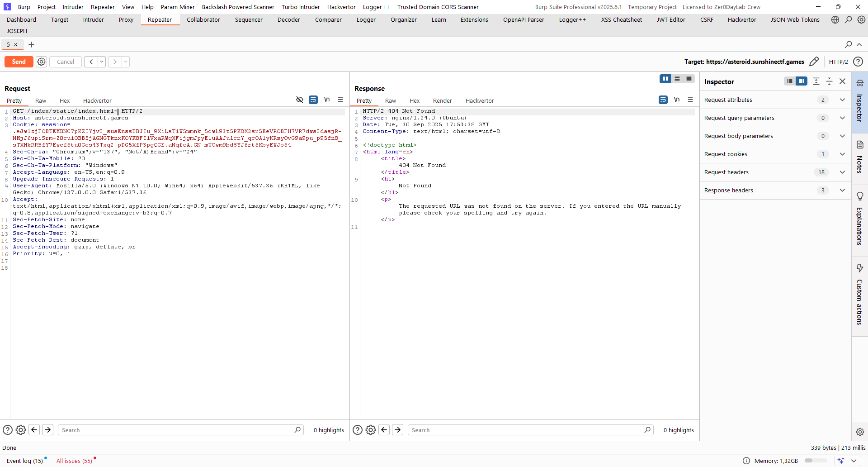Collapse all Inspector sections
The image size is (868, 467).
[x=829, y=81]
